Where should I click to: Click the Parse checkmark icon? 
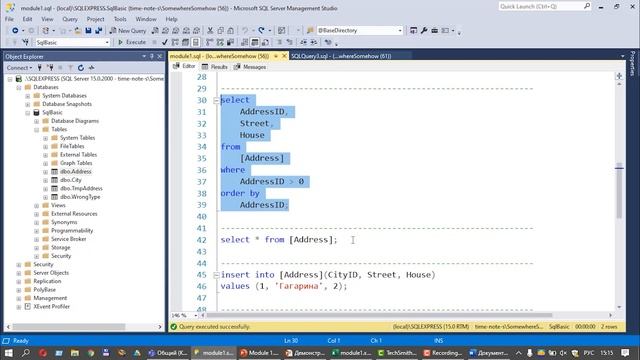point(164,42)
